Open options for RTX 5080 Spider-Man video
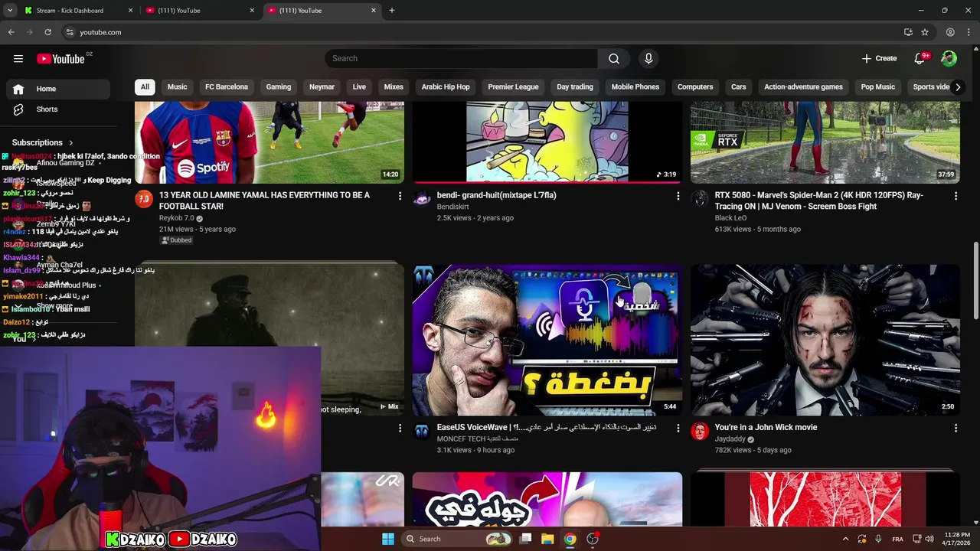980x551 pixels. point(955,196)
